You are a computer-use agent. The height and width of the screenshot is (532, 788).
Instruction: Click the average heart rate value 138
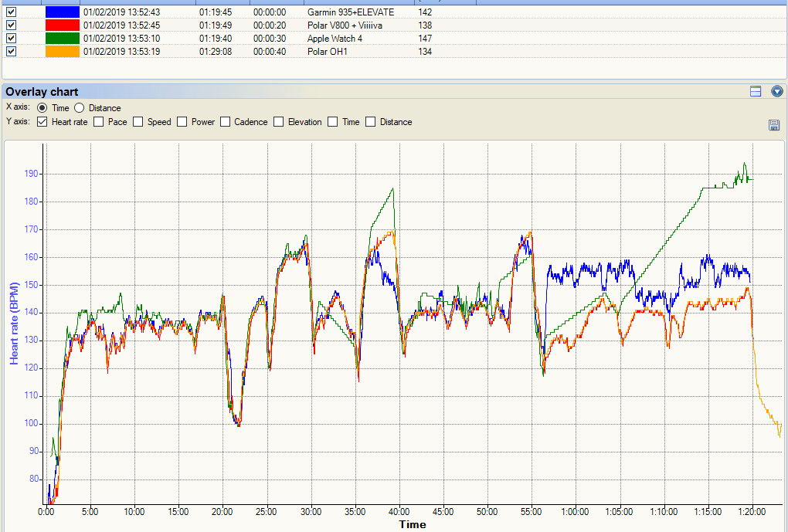click(425, 25)
